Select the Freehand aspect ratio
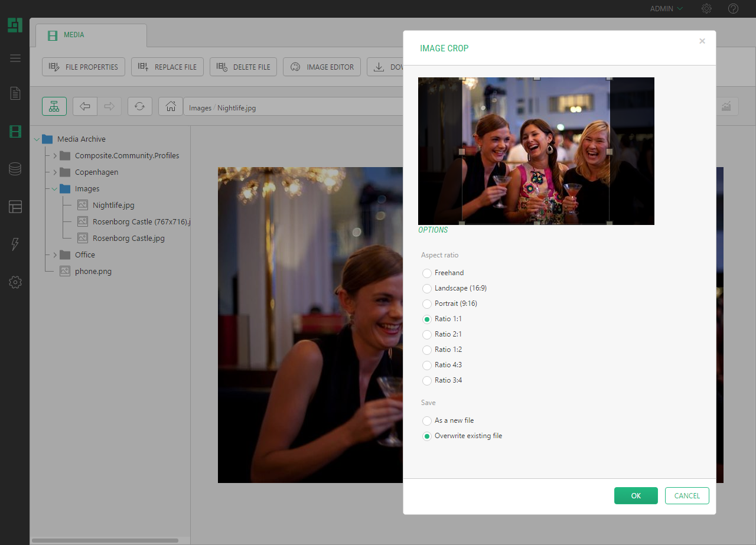The height and width of the screenshot is (545, 756). click(x=427, y=273)
